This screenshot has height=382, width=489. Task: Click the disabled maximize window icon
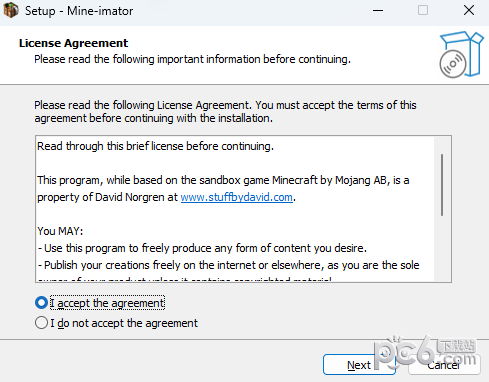pyautogui.click(x=423, y=10)
